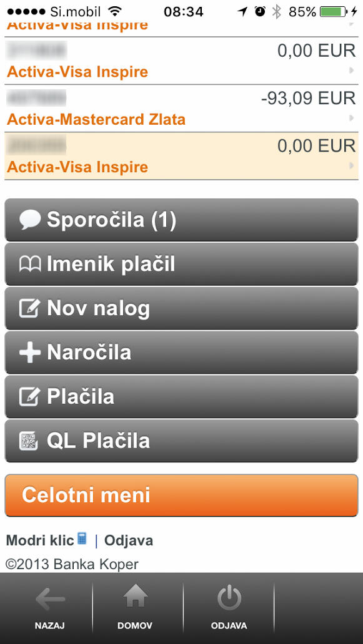This screenshot has height=644, width=363.
Task: Tap the pencil edit icon beside Nov nalog
Action: coord(29,308)
